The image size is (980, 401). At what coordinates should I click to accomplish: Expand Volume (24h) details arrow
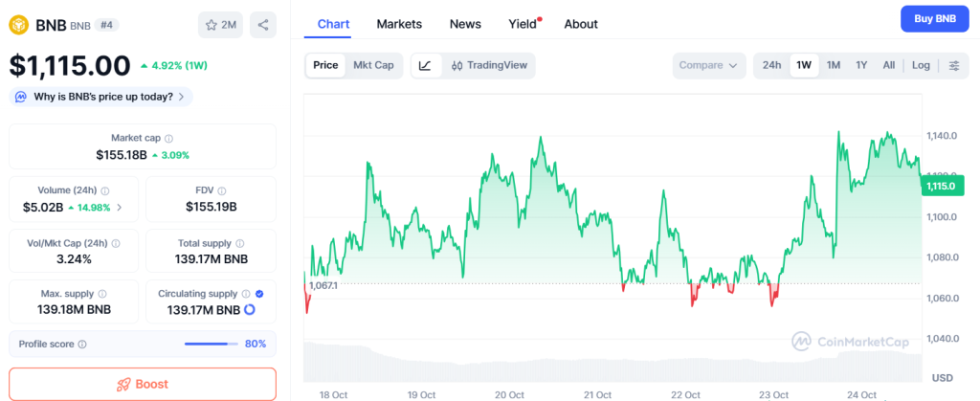pyautogui.click(x=120, y=208)
